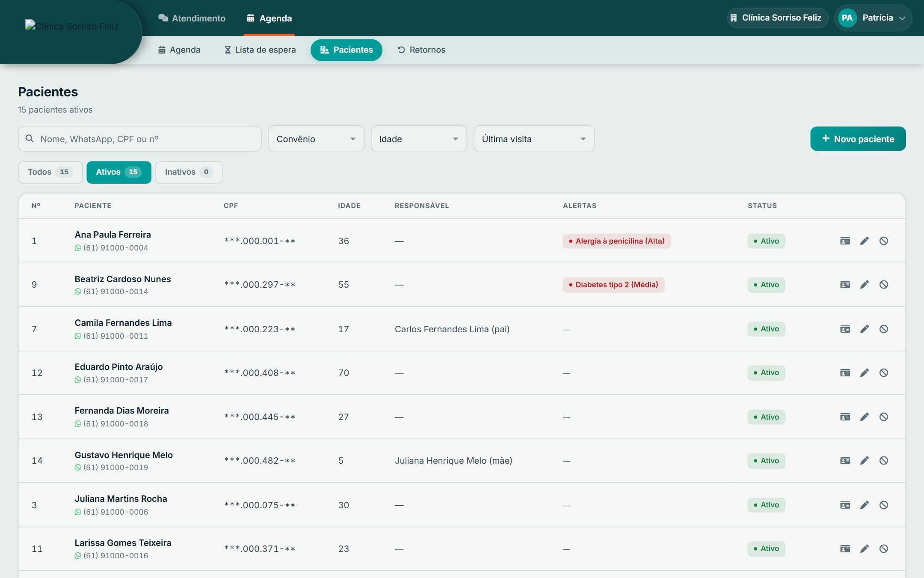The height and width of the screenshot is (578, 924).
Task: Filter by Inativos patients
Action: tap(189, 172)
